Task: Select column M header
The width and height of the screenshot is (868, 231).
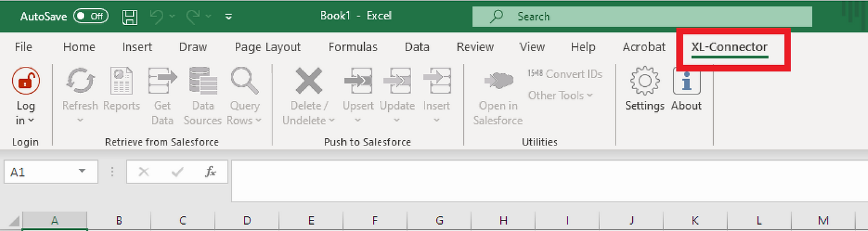Action: coord(823,221)
